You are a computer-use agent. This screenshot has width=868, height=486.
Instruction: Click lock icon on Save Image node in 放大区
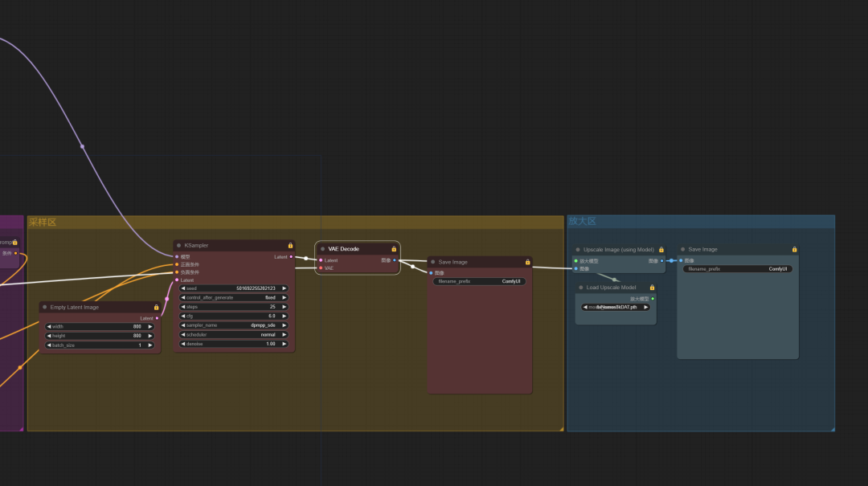pyautogui.click(x=794, y=250)
